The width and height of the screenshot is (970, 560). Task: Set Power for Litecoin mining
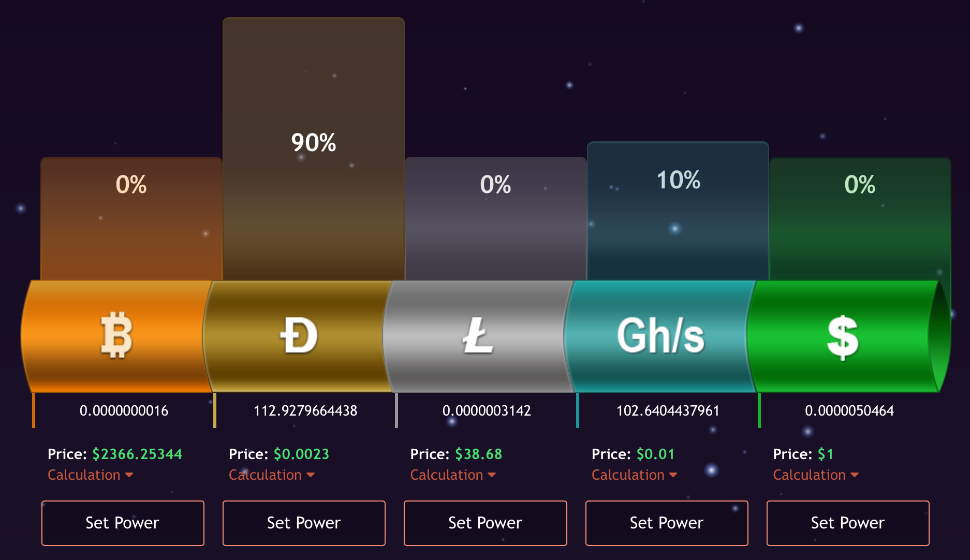click(485, 523)
